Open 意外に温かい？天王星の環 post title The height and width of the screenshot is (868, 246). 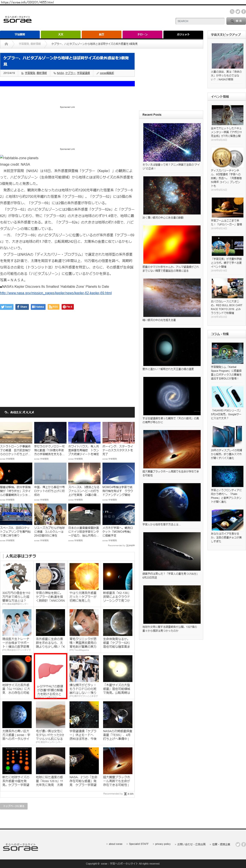click(168, 369)
